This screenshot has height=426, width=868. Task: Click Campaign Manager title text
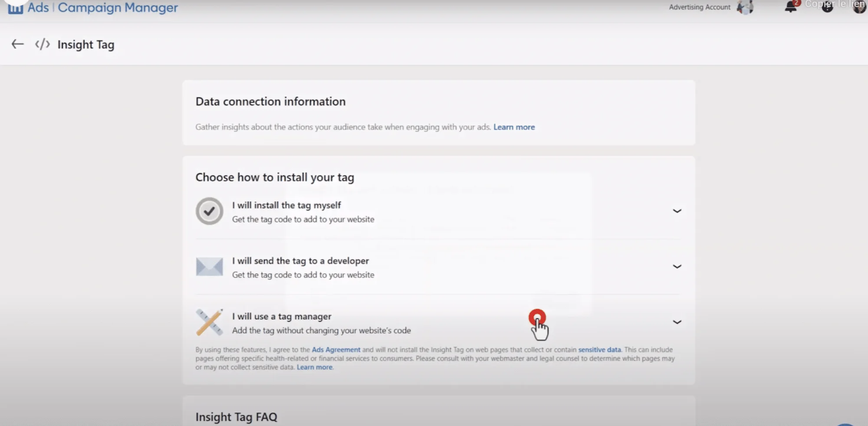[118, 8]
